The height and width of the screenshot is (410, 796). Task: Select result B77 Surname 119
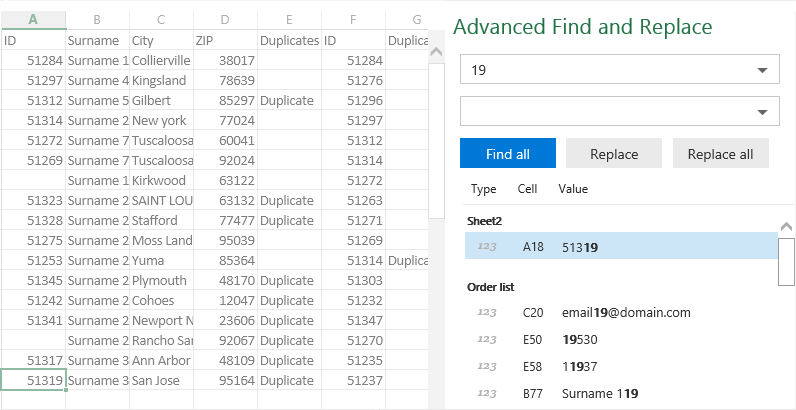coord(621,393)
